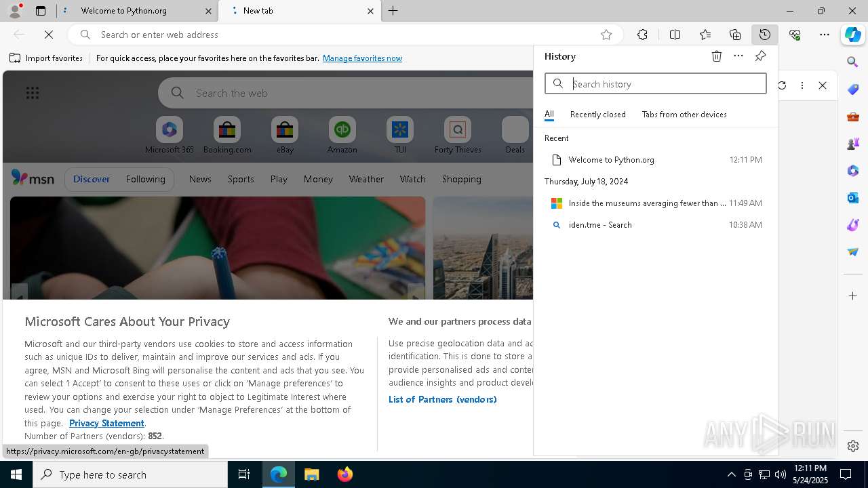
Task: Open sidebar Outlook icon
Action: click(x=853, y=198)
